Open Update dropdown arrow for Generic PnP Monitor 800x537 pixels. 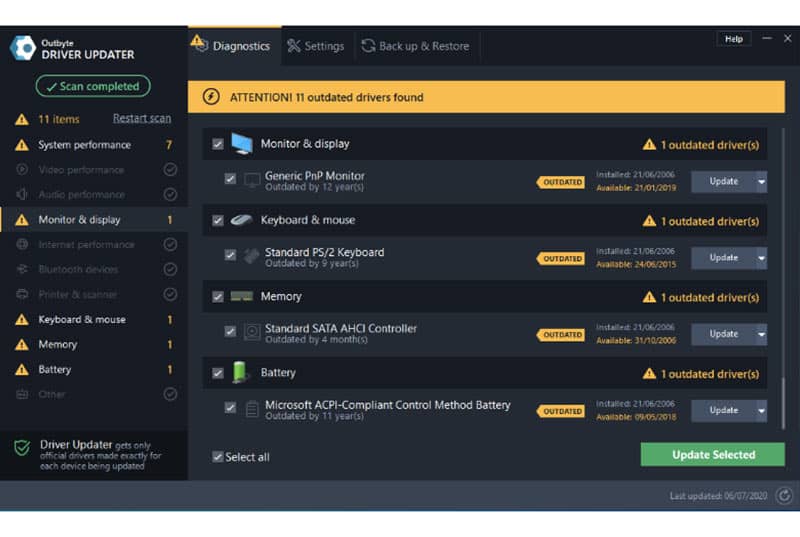[761, 182]
